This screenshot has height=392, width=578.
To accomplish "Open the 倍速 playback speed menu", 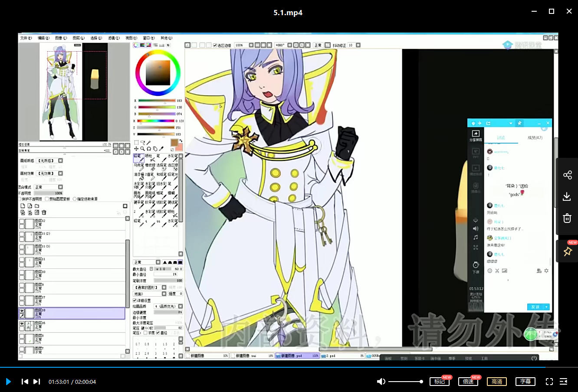I will 468,382.
